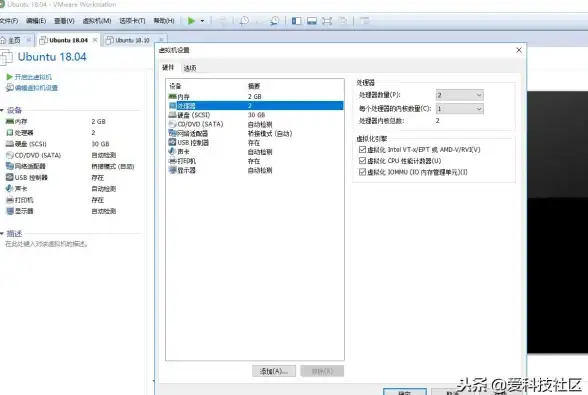Collapse the 描述 section in left panel

coord(2,234)
